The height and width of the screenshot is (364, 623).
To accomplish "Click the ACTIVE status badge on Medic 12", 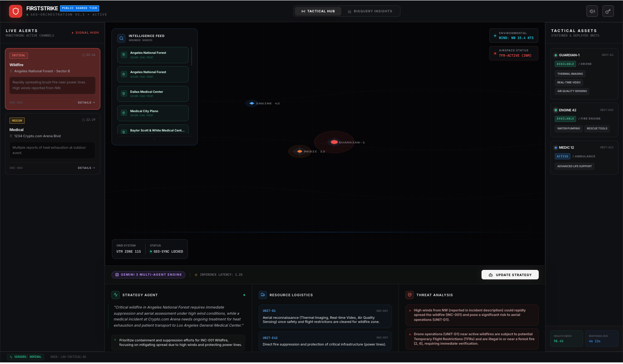I will coord(563,157).
